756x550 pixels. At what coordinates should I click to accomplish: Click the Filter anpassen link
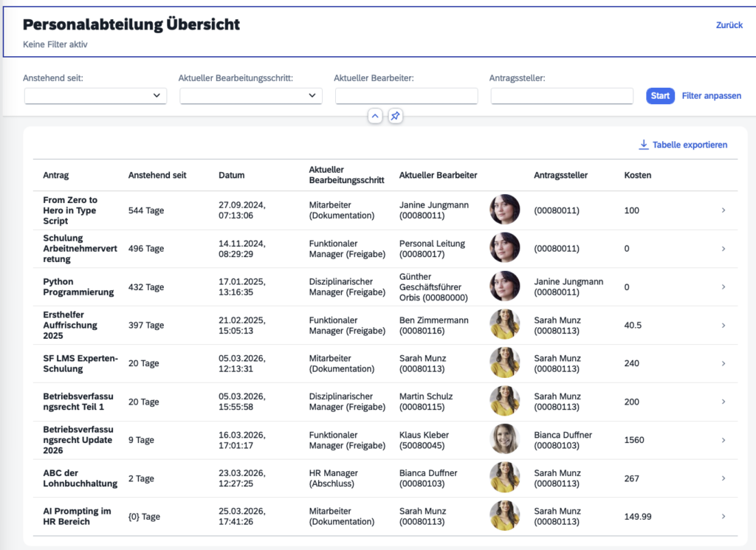click(x=711, y=96)
